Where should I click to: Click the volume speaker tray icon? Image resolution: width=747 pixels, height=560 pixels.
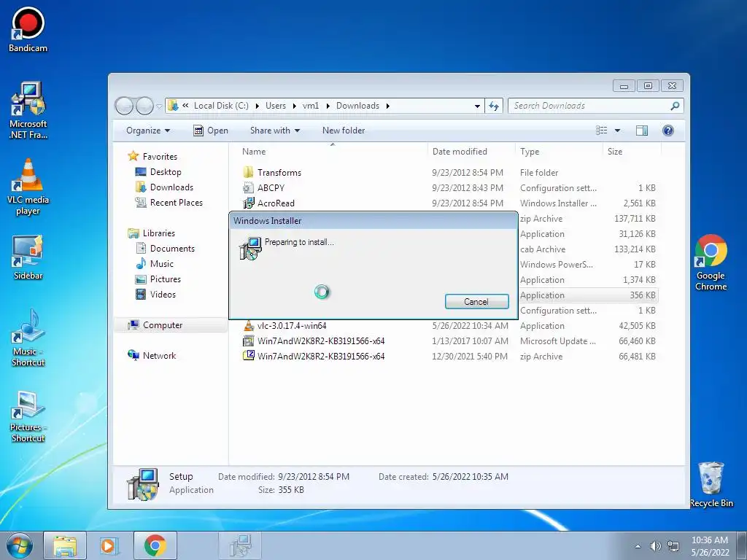click(656, 546)
